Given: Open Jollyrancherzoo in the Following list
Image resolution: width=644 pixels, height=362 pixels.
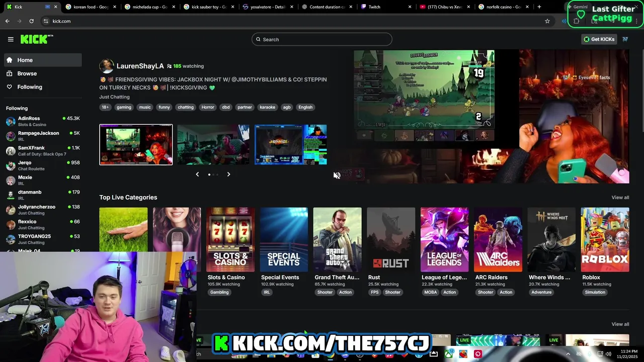Looking at the screenshot, I should click(x=43, y=210).
